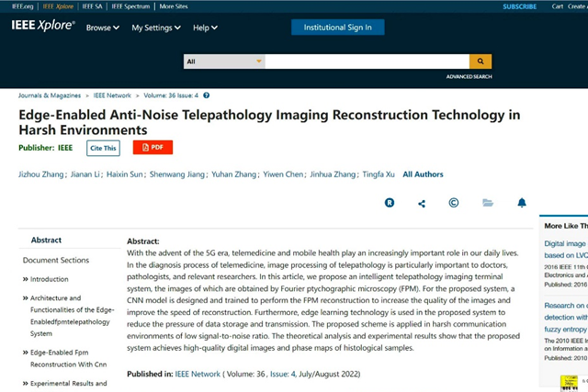Click the Cite This button
588x392 pixels.
tap(103, 147)
